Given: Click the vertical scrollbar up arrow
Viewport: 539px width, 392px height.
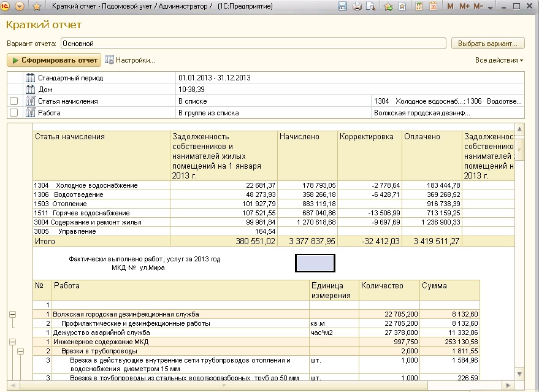Looking at the screenshot, I should pyautogui.click(x=520, y=129).
